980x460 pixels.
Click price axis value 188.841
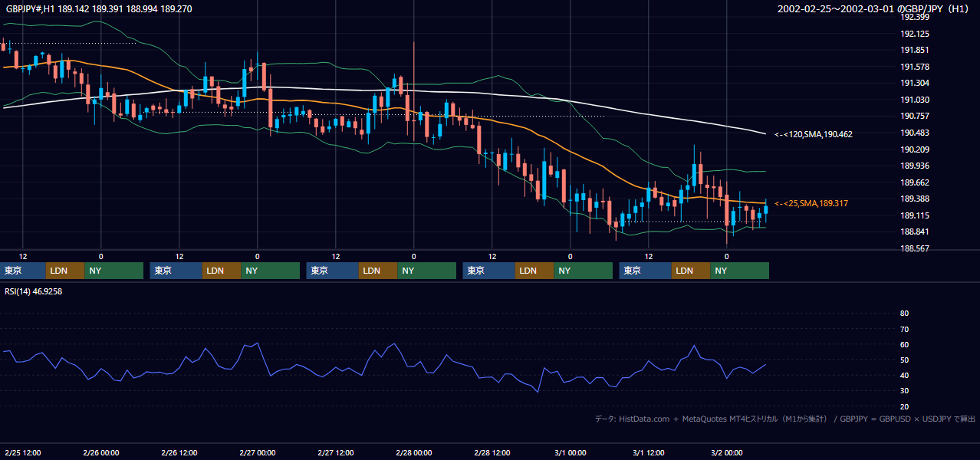point(914,232)
